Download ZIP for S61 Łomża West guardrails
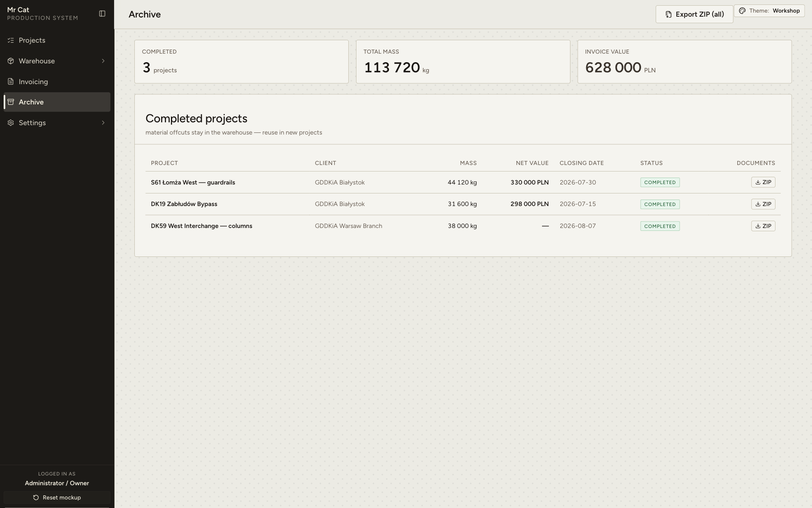The image size is (812, 508). pos(763,182)
